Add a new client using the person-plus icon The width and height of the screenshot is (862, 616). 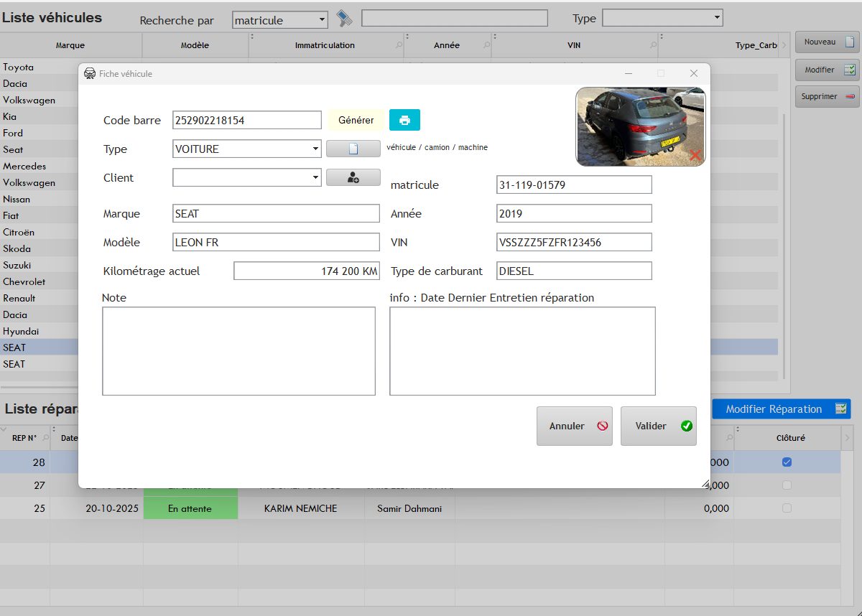pos(353,177)
